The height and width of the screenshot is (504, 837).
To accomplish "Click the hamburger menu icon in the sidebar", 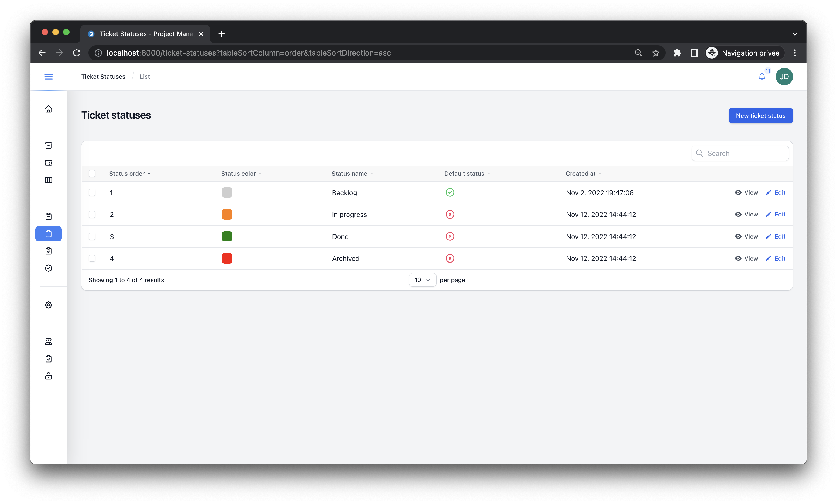I will pos(49,77).
